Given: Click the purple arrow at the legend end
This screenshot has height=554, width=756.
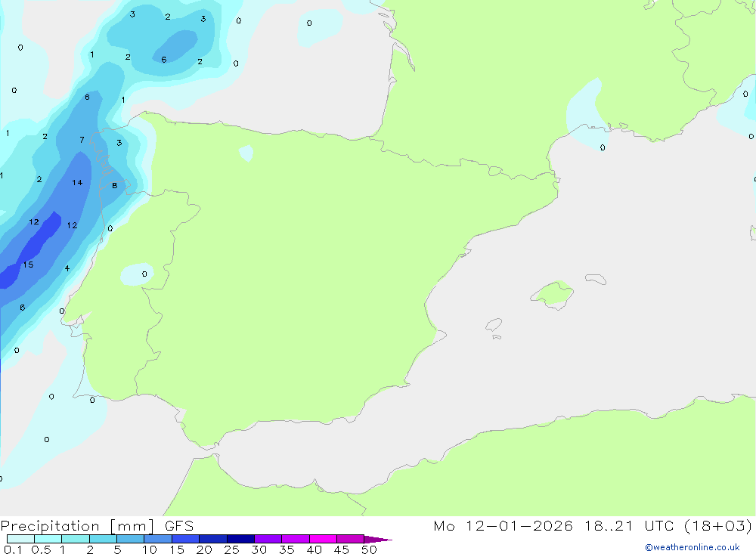Looking at the screenshot, I should click(x=378, y=540).
